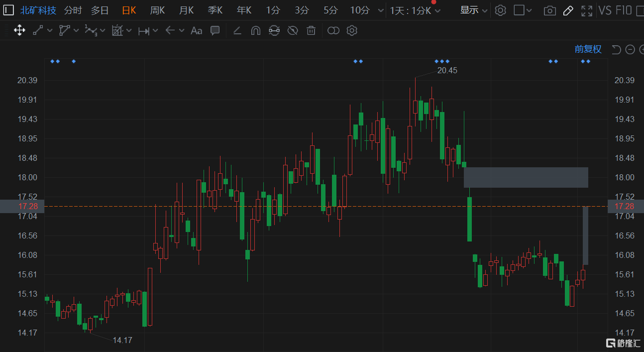Hide all drawings with eye-slash icon
The height and width of the screenshot is (352, 644).
click(x=293, y=31)
